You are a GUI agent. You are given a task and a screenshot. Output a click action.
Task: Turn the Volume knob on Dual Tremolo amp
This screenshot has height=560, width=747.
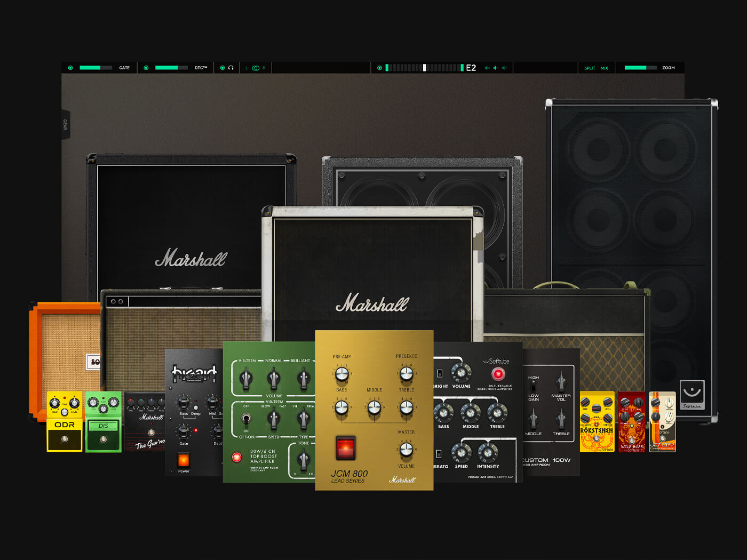click(x=461, y=372)
